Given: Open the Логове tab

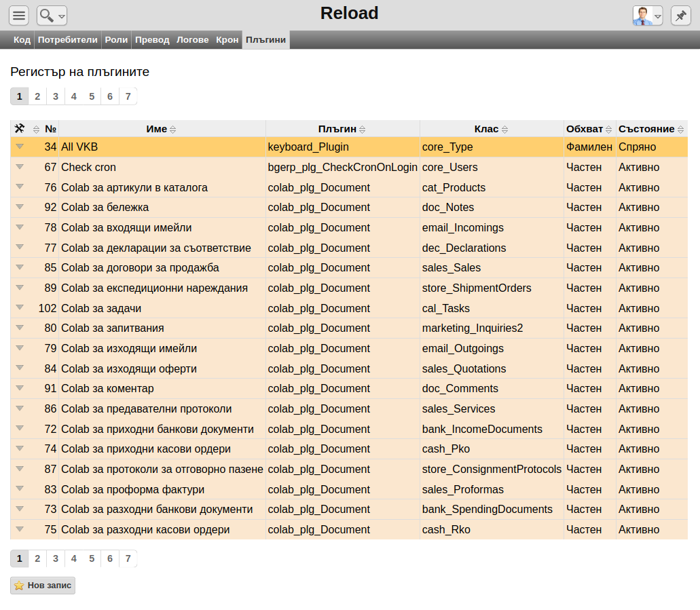Looking at the screenshot, I should click(x=192, y=40).
